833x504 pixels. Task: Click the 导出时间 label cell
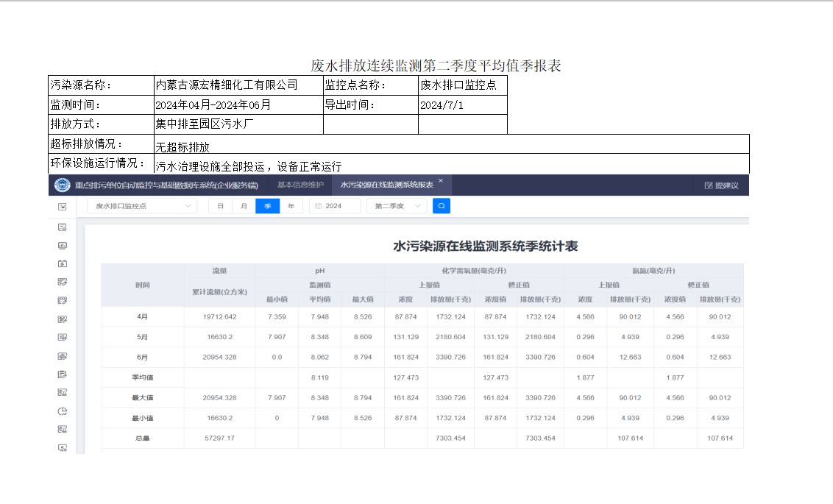click(371, 104)
